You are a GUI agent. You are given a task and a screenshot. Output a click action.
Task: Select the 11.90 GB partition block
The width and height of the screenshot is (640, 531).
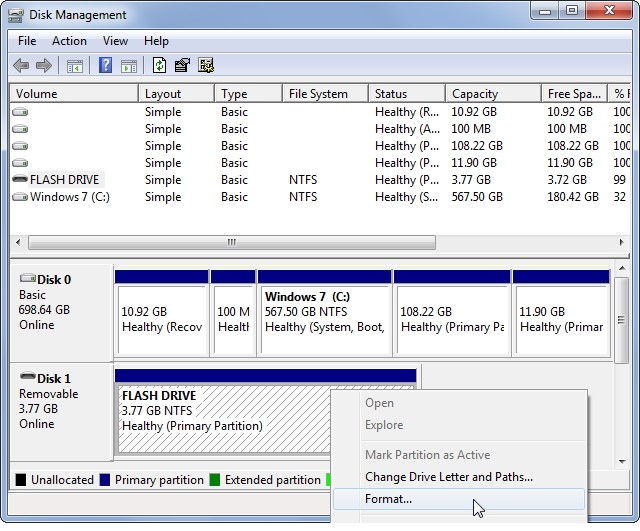561,313
